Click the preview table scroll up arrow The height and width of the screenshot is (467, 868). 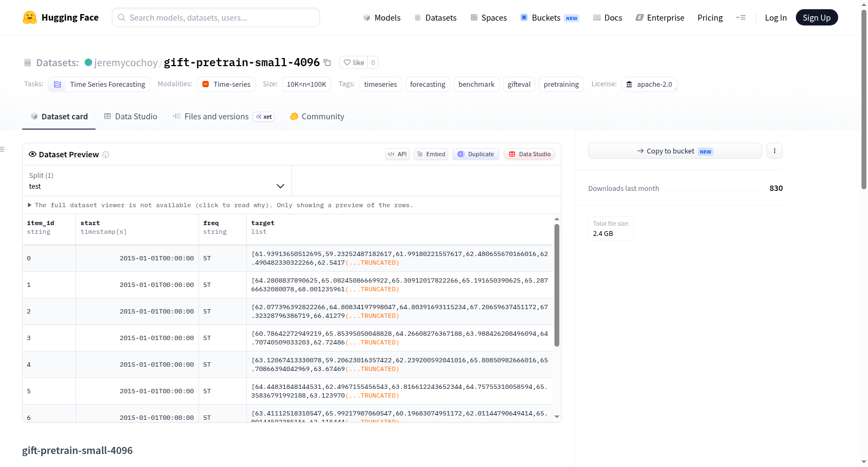[557, 219]
